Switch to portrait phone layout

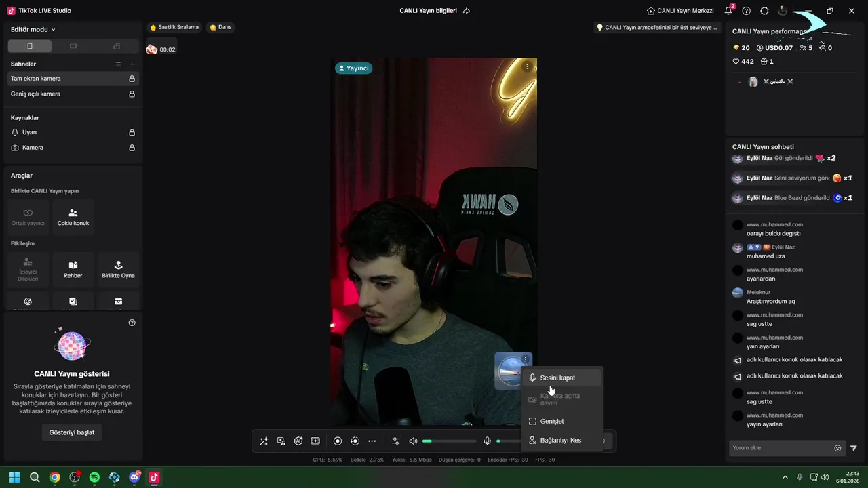pos(29,46)
